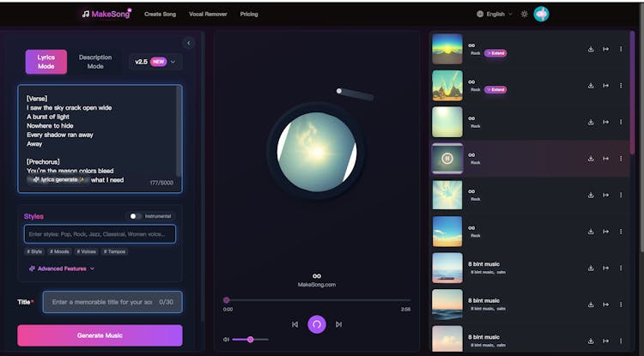644x356 pixels.
Task: Open the user avatar in header
Action: coord(541,14)
